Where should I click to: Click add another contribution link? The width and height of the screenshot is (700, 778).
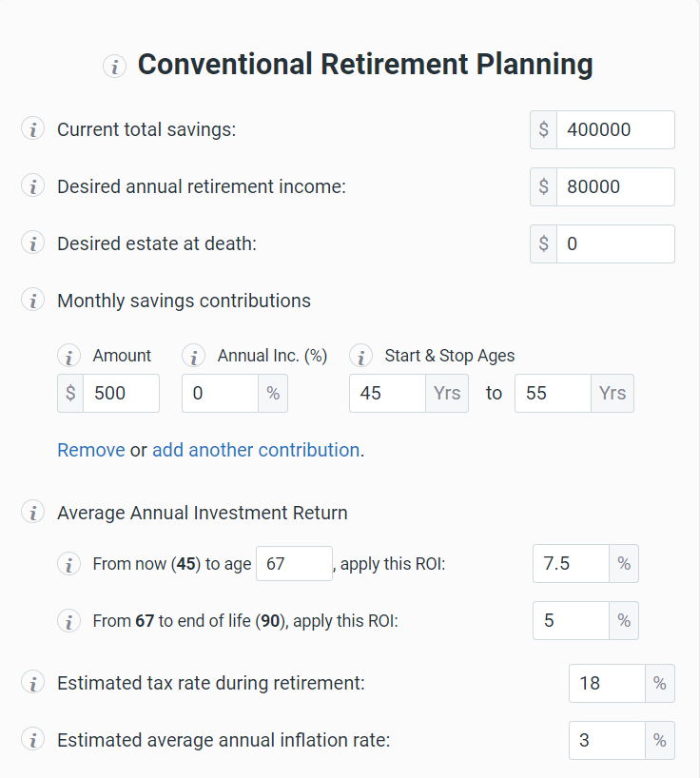coord(256,450)
